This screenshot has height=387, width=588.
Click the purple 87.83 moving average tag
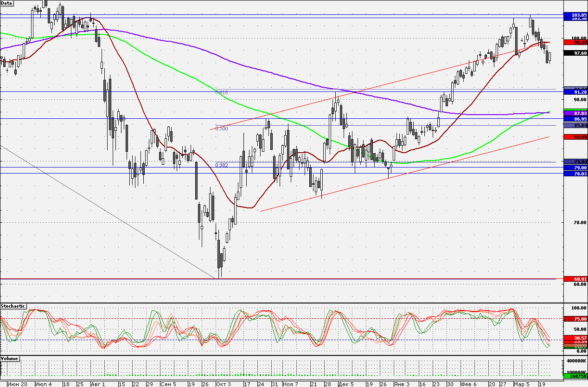pyautogui.click(x=575, y=113)
